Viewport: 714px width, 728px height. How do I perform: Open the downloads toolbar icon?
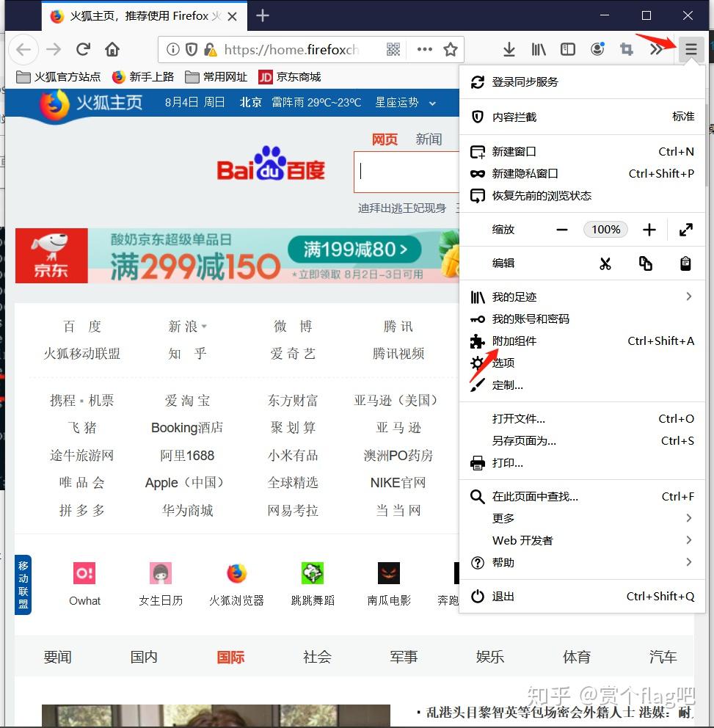[509, 49]
